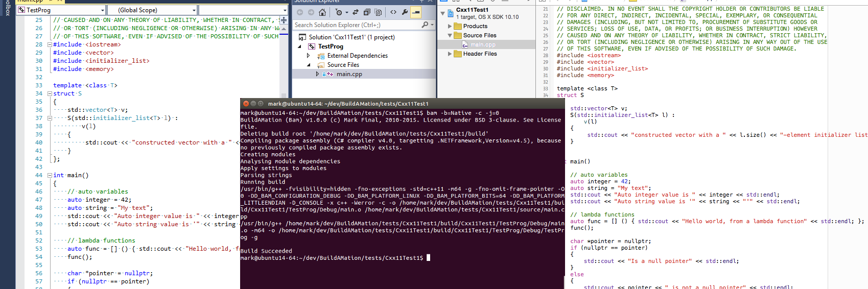This screenshot has height=289, width=868.
Task: Collapse constructor outlining box at line 37
Action: [50, 118]
